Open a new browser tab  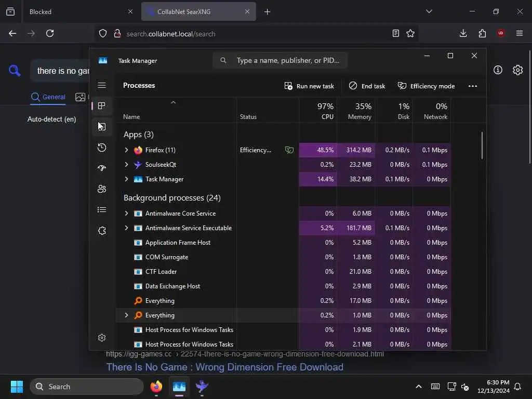click(268, 12)
